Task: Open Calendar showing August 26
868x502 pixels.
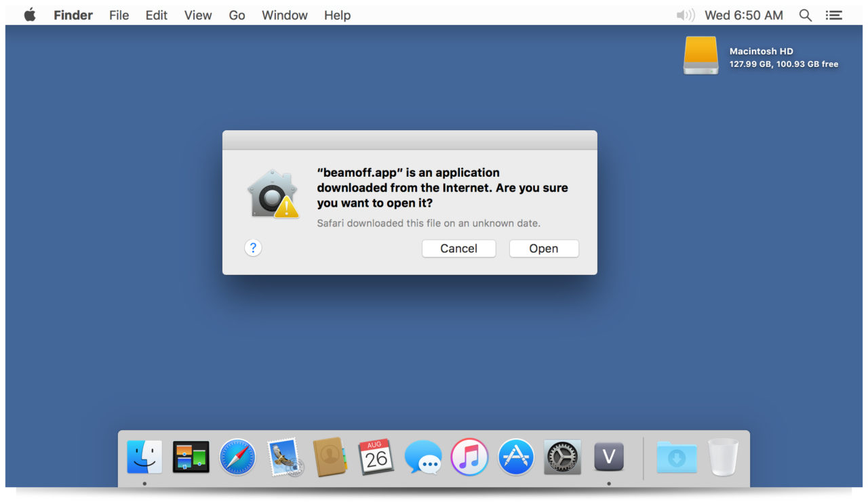Action: pos(376,457)
